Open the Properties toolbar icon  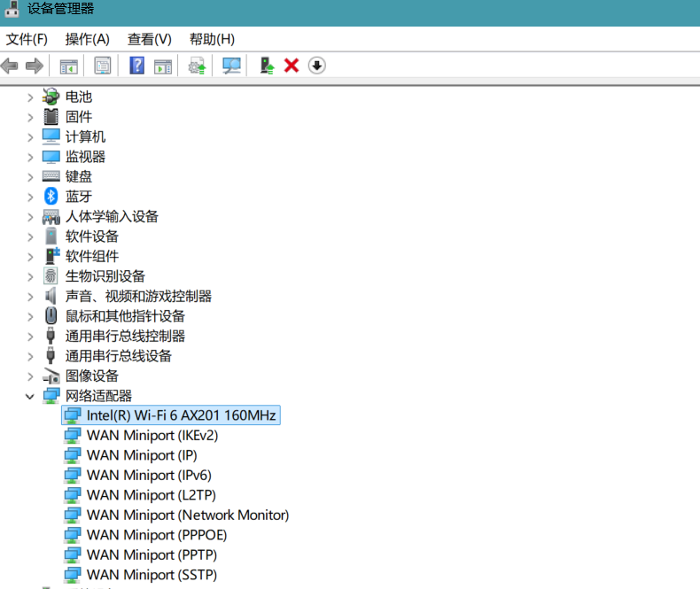(103, 66)
